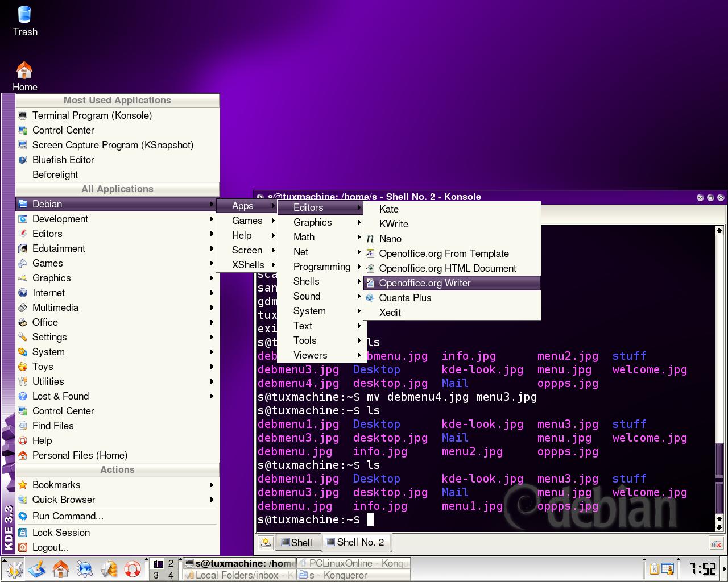Switch to virtual desktop 4 in pager

(170, 575)
